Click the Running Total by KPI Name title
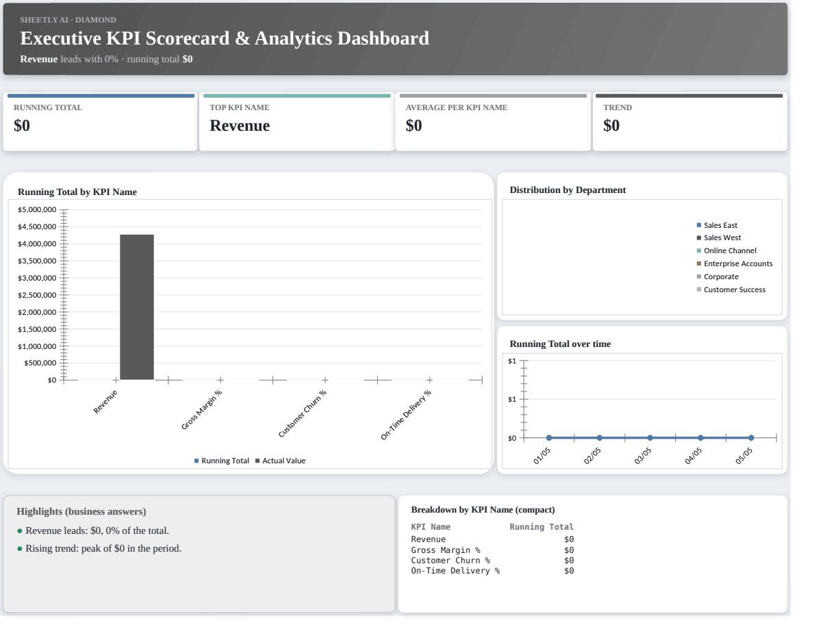 pyautogui.click(x=77, y=192)
